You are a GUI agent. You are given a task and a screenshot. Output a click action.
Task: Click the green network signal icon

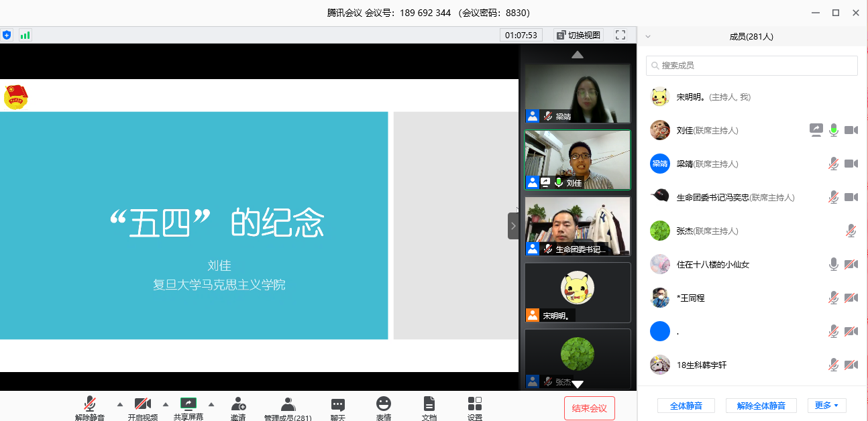25,35
